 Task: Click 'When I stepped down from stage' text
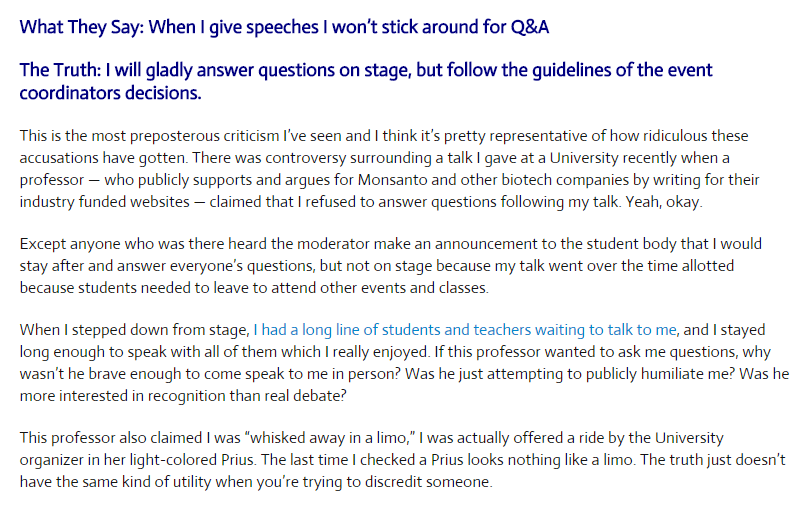[134, 330]
